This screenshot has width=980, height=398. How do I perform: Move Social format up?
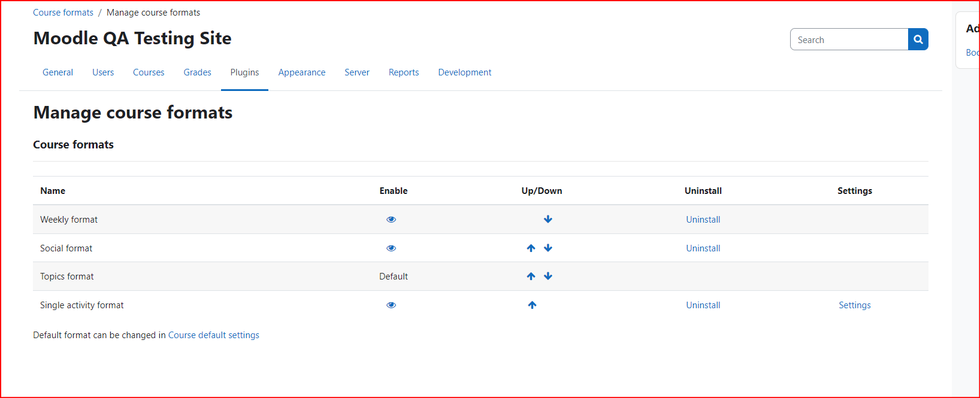531,248
